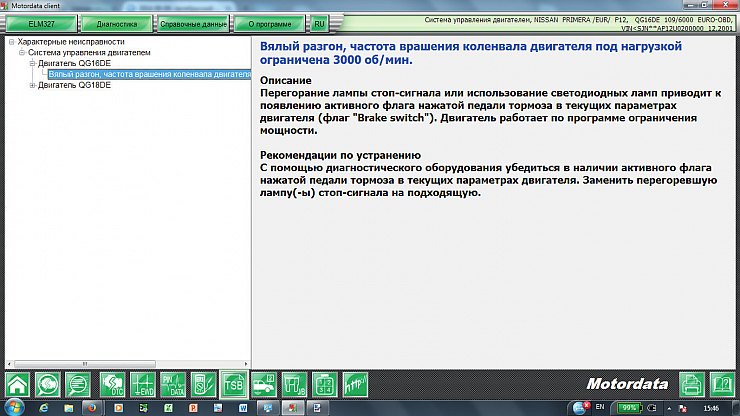Open the Справочные данные menu
The image size is (740, 416).
[x=193, y=24]
